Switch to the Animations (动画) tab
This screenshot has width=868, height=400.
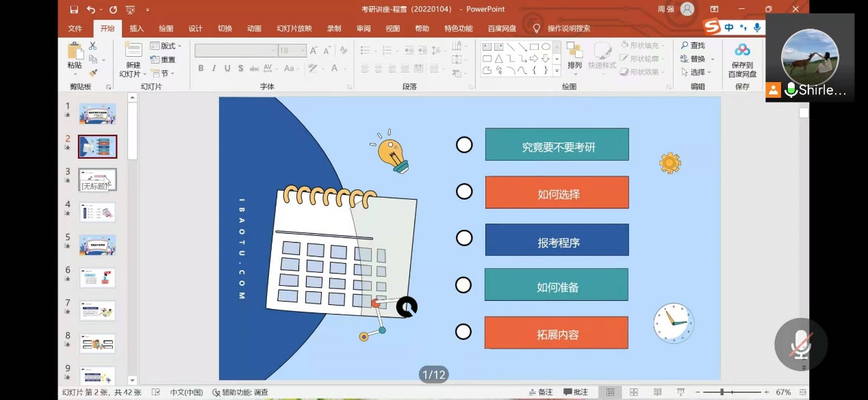pyautogui.click(x=254, y=29)
